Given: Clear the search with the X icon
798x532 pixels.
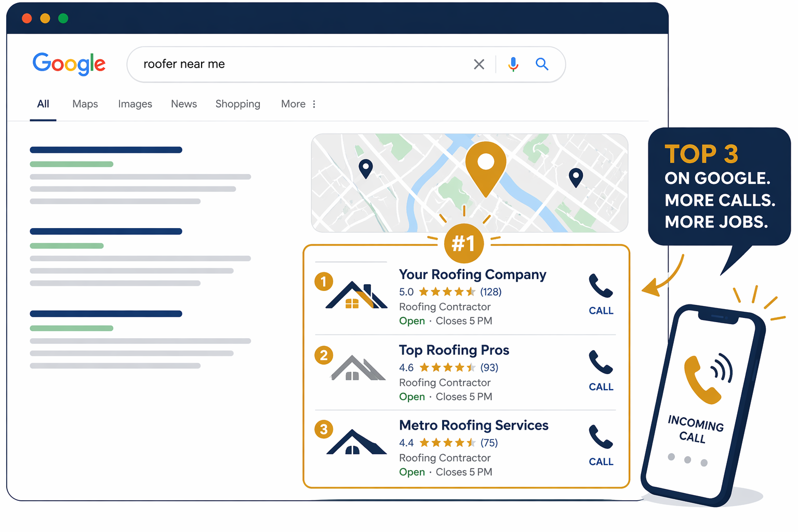Looking at the screenshot, I should [479, 64].
